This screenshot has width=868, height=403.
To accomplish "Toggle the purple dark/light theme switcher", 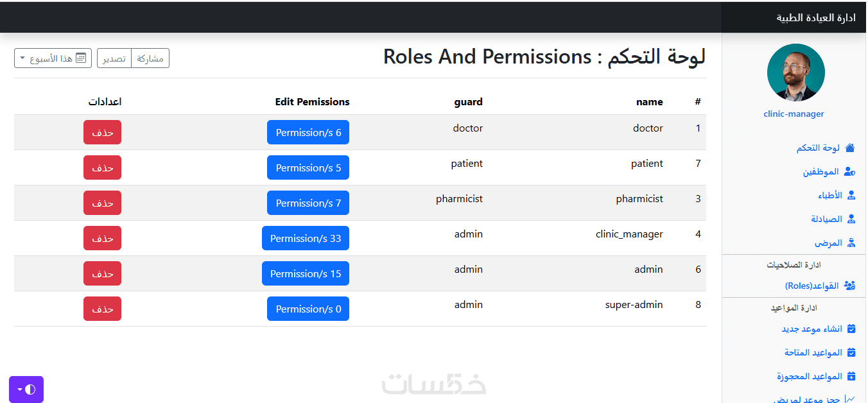I will click(x=26, y=390).
